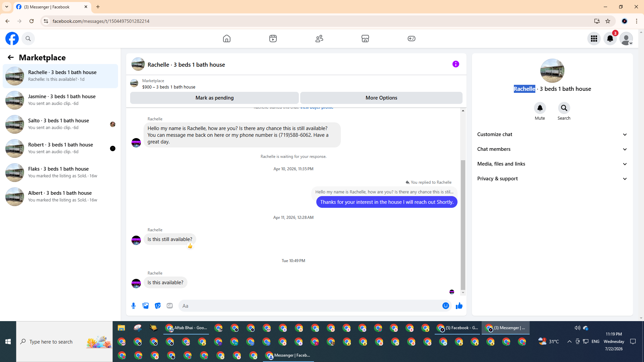Screen dimensions: 644x362
Task: Open the Windows notification center
Action: coord(633,342)
